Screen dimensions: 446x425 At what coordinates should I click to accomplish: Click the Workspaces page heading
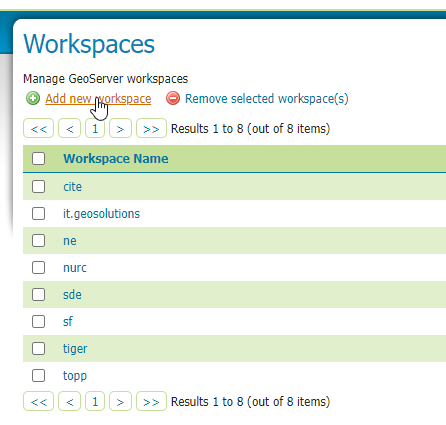pos(89,44)
